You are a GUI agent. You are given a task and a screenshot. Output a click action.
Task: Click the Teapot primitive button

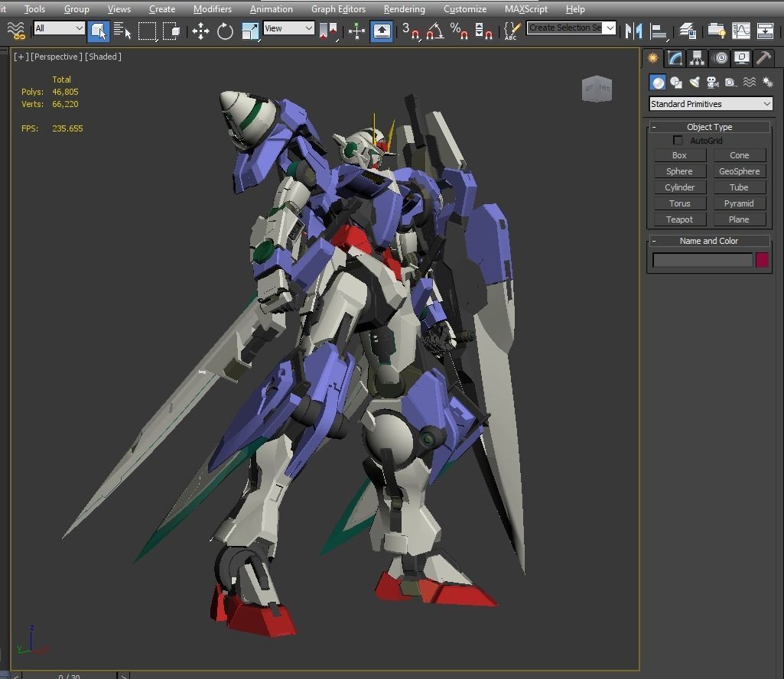(x=679, y=219)
